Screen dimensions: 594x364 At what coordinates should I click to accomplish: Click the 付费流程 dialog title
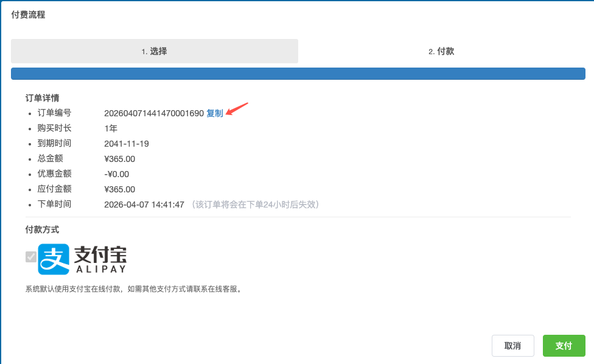point(28,15)
